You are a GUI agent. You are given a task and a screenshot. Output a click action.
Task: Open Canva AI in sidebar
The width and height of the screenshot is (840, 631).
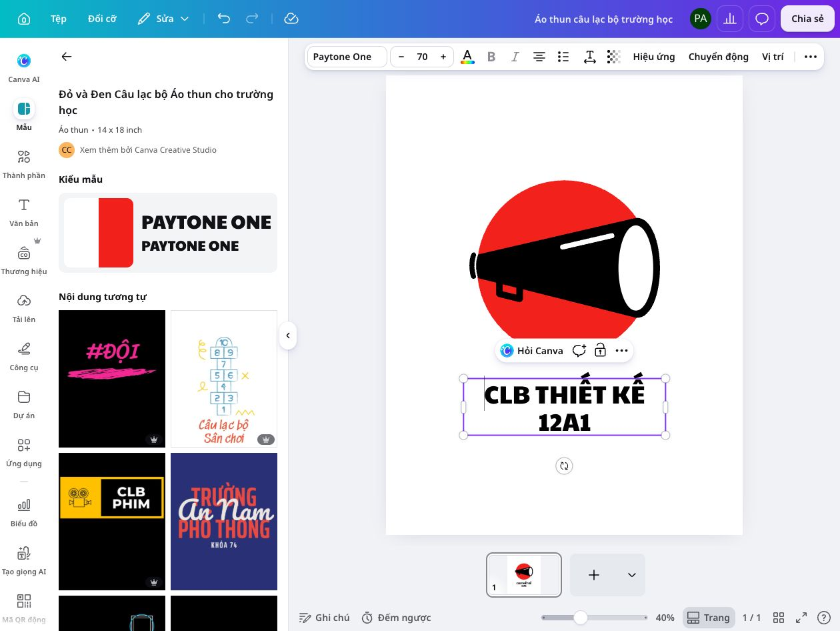coord(24,67)
